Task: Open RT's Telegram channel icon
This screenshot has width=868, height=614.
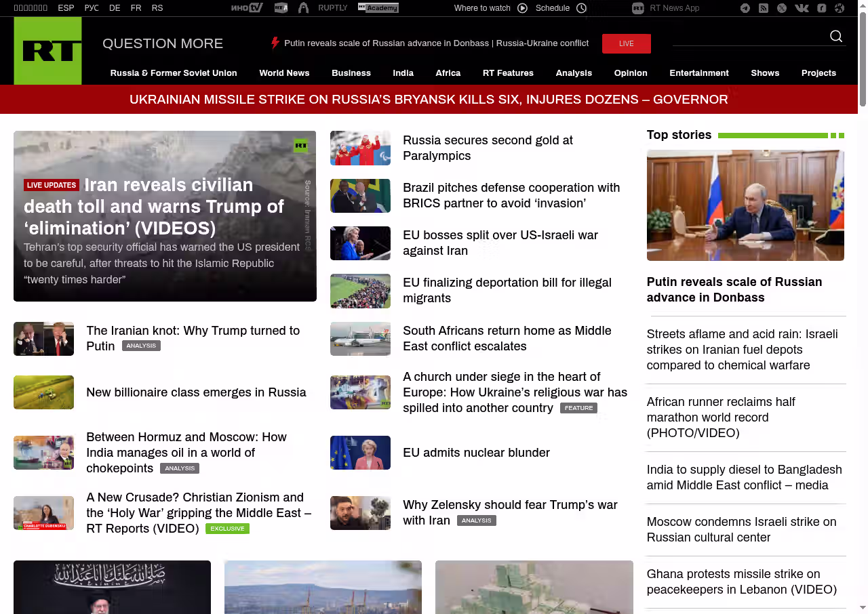Action: coord(745,8)
